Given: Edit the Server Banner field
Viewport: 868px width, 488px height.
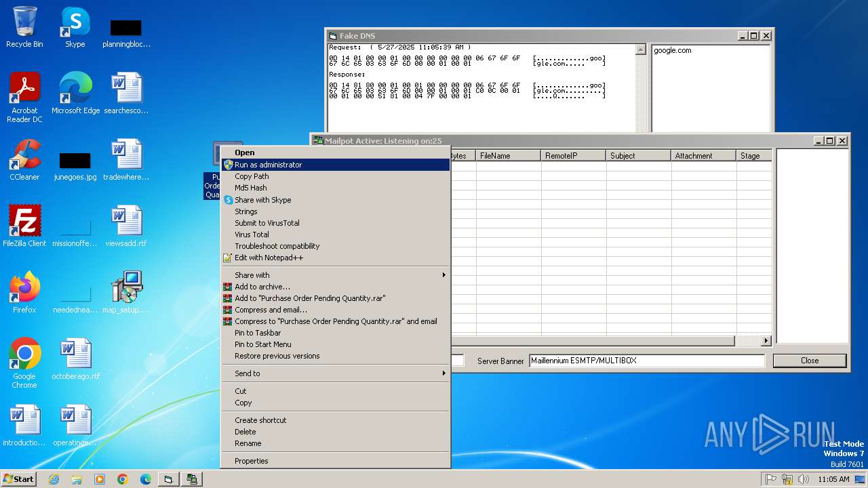Looking at the screenshot, I should coord(647,361).
